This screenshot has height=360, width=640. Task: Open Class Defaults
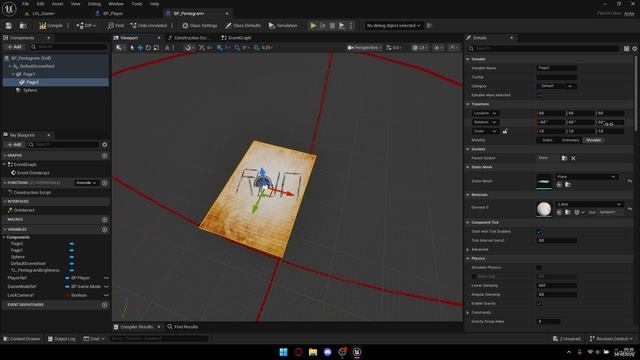click(x=243, y=26)
